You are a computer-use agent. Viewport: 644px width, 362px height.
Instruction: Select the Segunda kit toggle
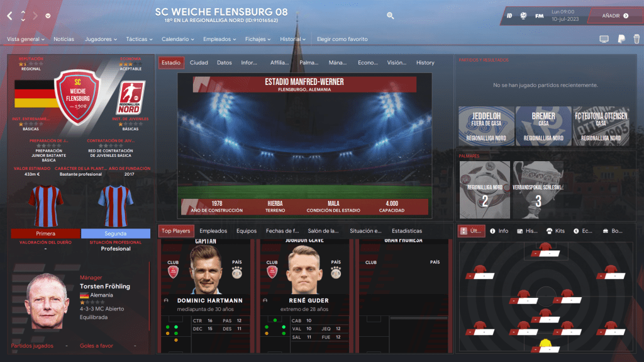tap(116, 233)
